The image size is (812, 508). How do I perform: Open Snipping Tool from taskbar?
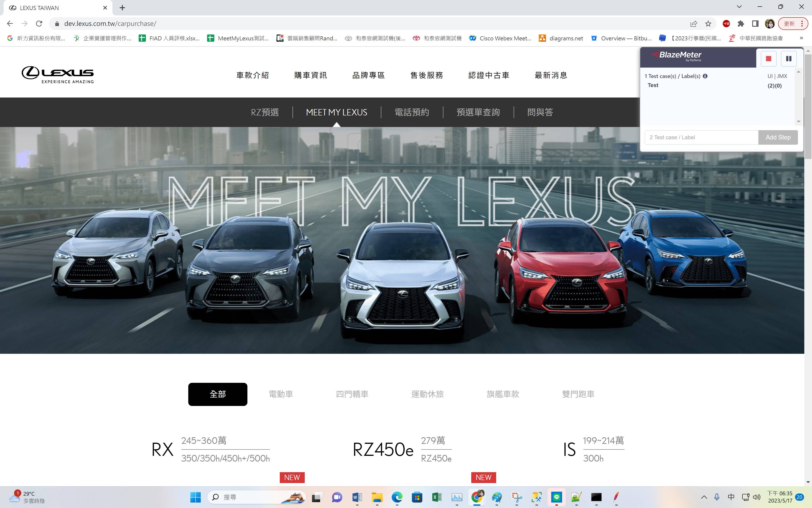point(517,497)
